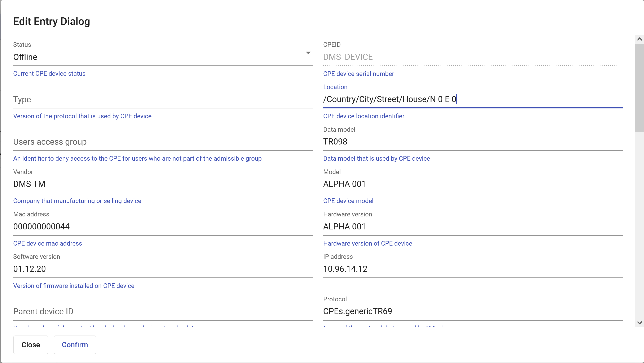The image size is (644, 363).
Task: Click the vertical scrollbar thumb
Action: [x=640, y=88]
